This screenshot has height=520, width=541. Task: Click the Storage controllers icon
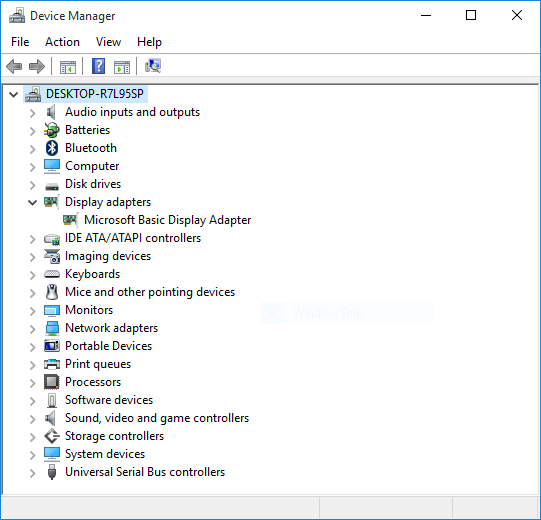(52, 436)
